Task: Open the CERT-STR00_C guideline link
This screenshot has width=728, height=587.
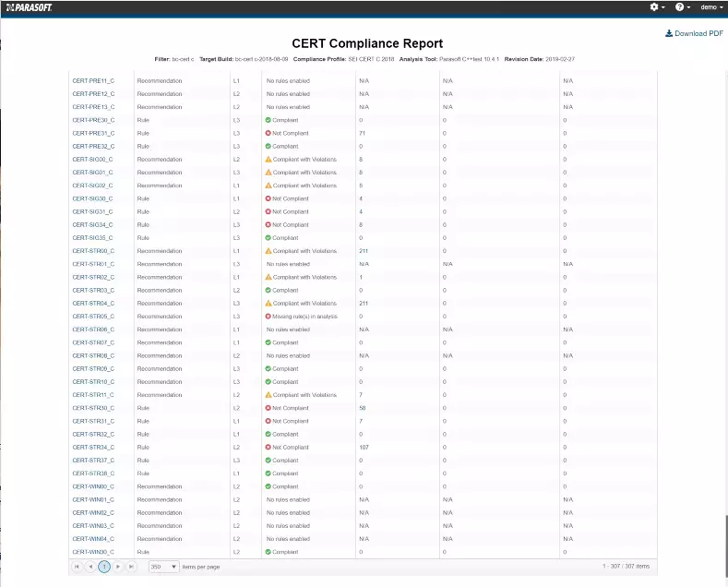Action: (x=93, y=251)
